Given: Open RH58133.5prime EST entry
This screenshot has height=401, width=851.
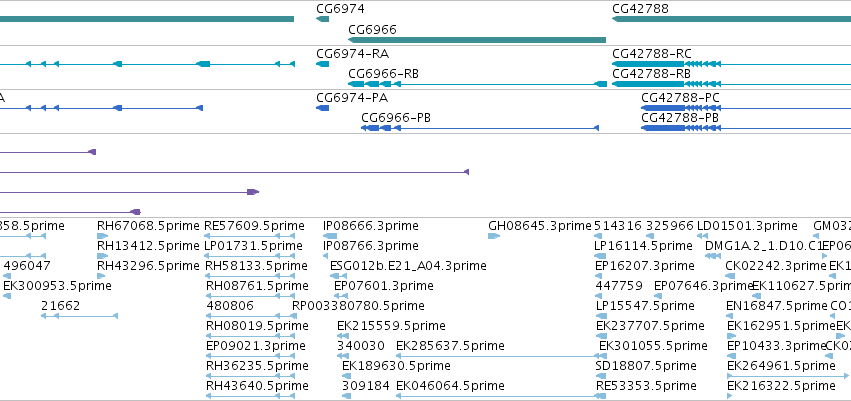Looking at the screenshot, I should (257, 266).
